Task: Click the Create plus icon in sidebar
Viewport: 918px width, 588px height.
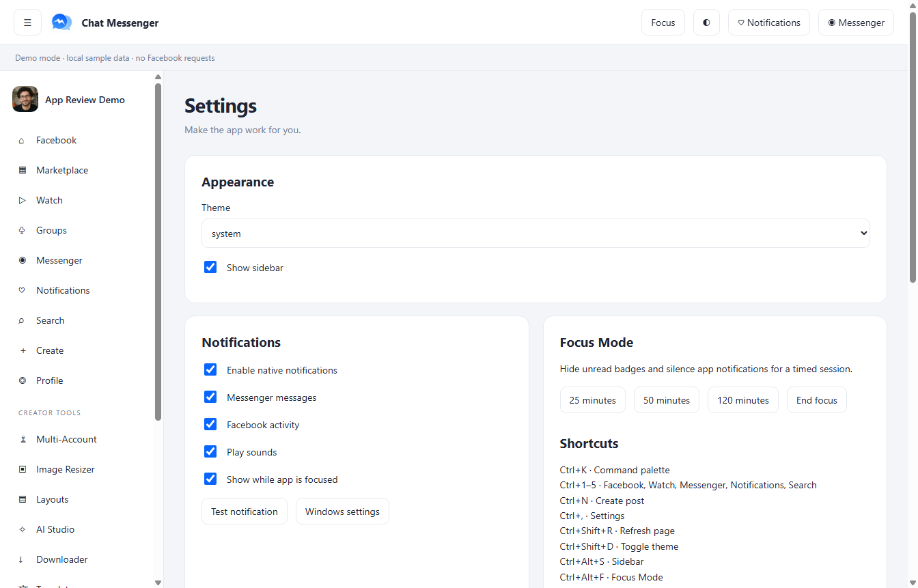Action: (22, 351)
